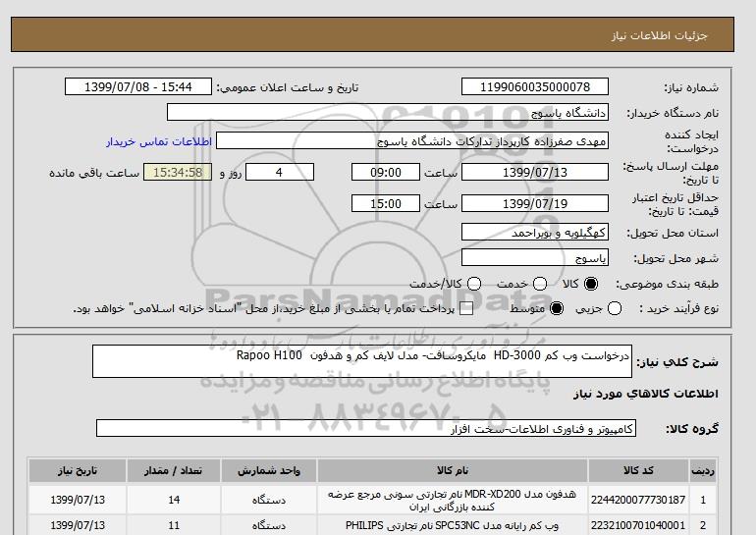The width and height of the screenshot is (756, 535).
Task: Click the 09:00 deadline time field
Action: click(x=386, y=172)
